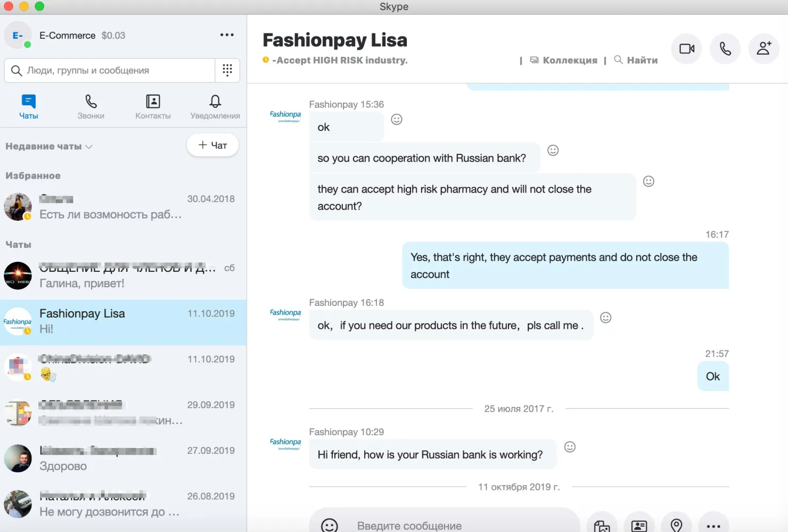
Task: Open Fashionpay avatar beside 15:36 message
Action: 285,116
